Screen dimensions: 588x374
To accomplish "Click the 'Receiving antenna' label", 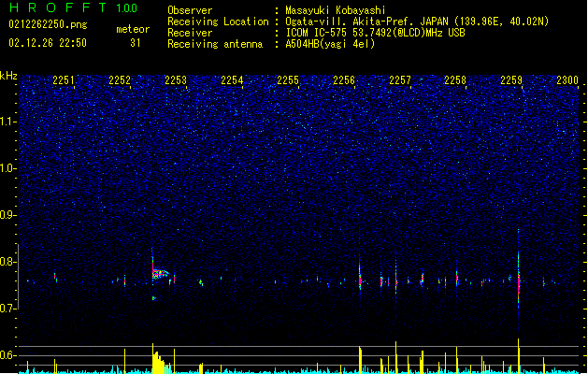I will [x=215, y=44].
